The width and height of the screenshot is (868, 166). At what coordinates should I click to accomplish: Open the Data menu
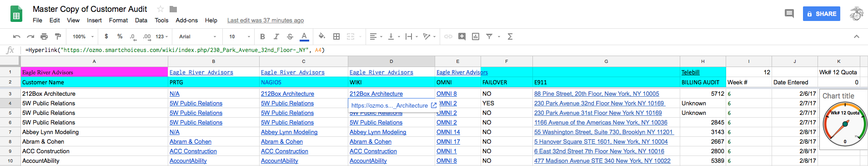click(x=141, y=20)
